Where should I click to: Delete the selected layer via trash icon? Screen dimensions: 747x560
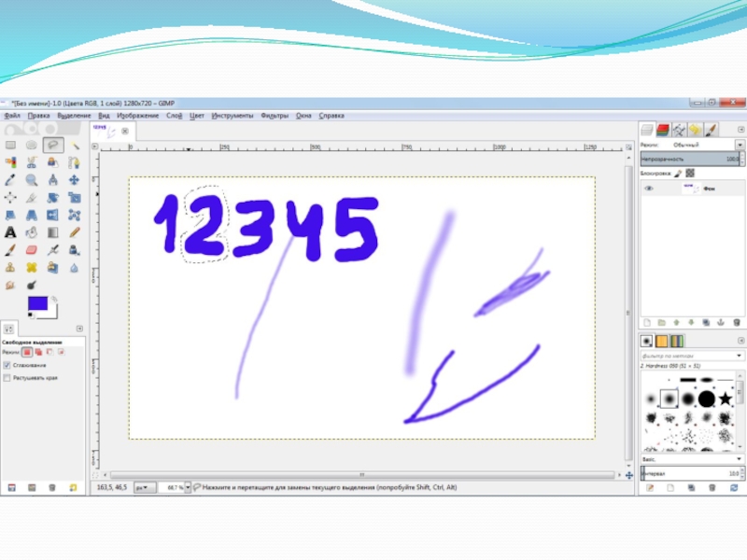click(x=737, y=323)
